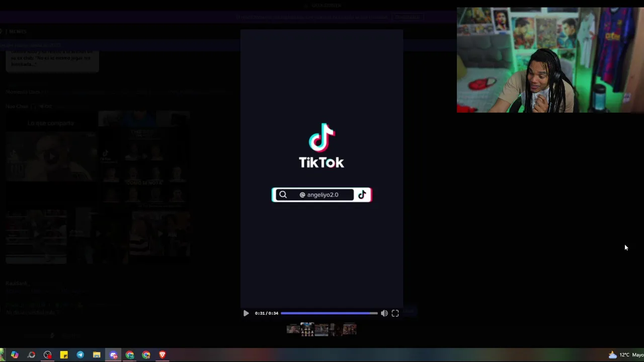Open the Chrome icon next to Brave
This screenshot has width=644, height=362.
pyautogui.click(x=146, y=355)
